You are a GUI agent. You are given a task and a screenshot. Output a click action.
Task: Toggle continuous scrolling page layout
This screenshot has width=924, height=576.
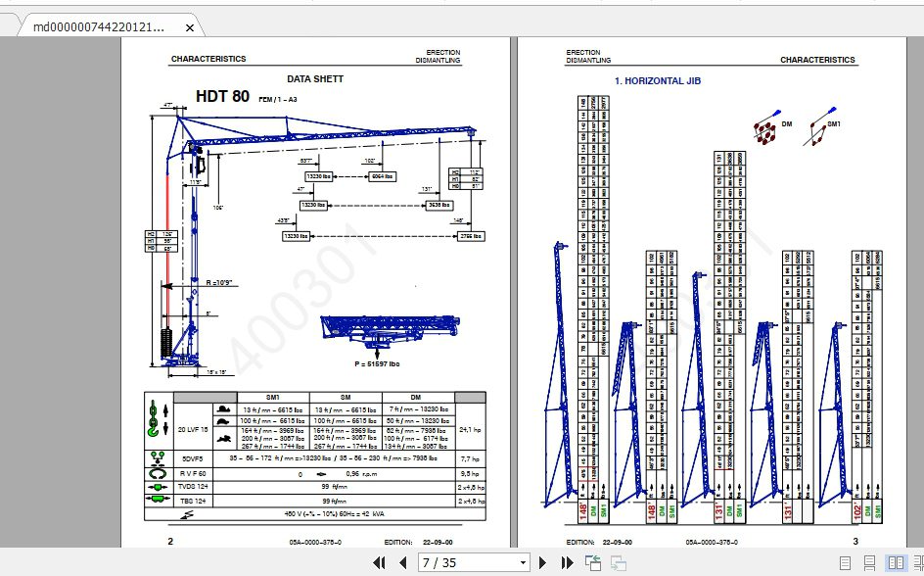[x=869, y=563]
